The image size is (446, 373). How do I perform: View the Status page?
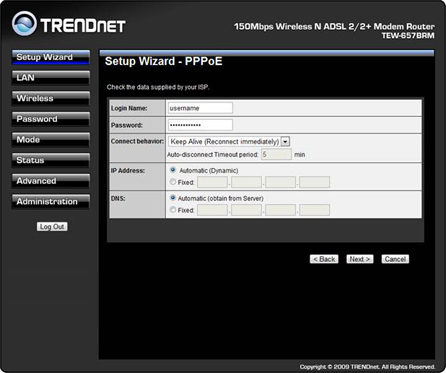[x=51, y=160]
